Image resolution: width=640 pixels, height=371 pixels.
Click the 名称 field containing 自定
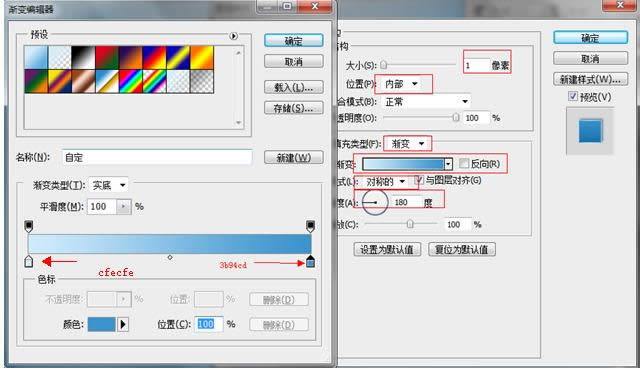coord(157,158)
